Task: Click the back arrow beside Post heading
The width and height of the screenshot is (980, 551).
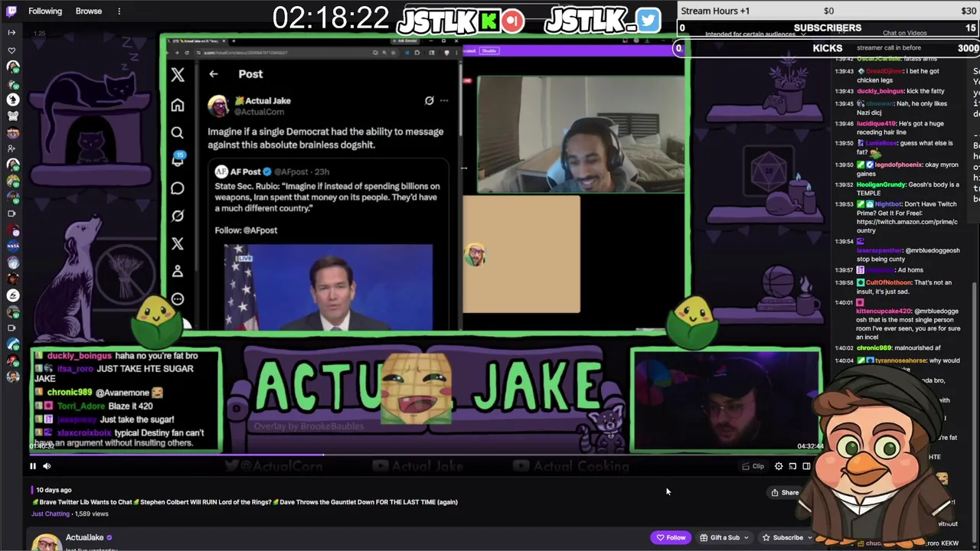Action: (214, 74)
